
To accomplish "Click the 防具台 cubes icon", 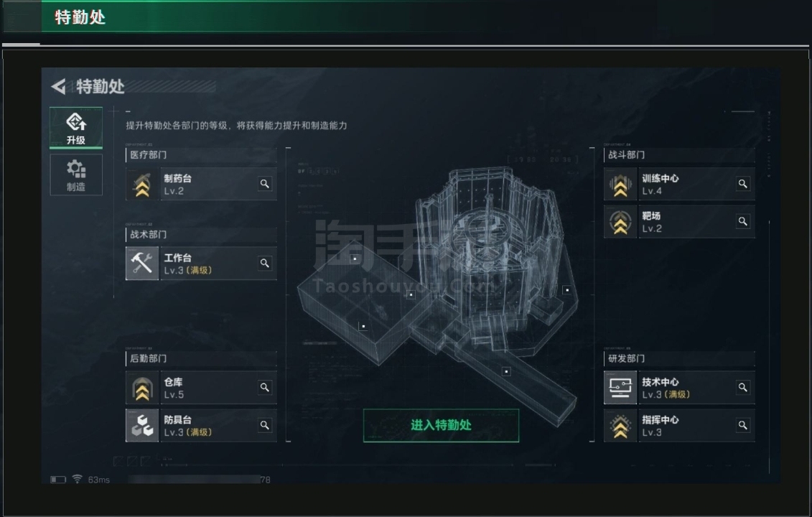I will [x=142, y=425].
